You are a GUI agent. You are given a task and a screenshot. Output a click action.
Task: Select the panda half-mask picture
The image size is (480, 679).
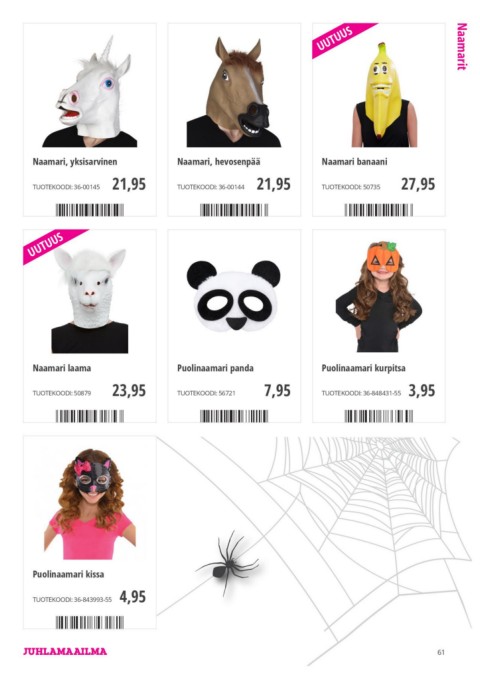point(234,295)
